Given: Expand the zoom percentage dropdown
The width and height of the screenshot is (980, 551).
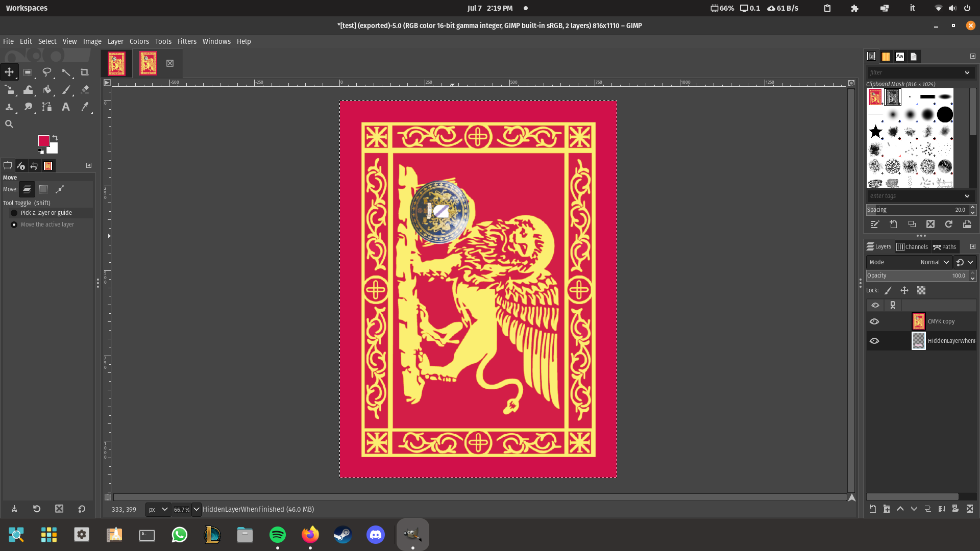Looking at the screenshot, I should [x=197, y=509].
